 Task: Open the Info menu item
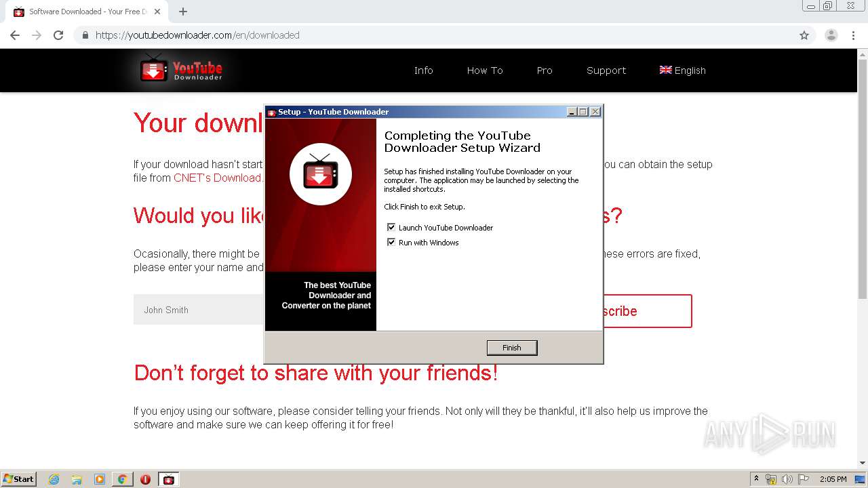[424, 70]
